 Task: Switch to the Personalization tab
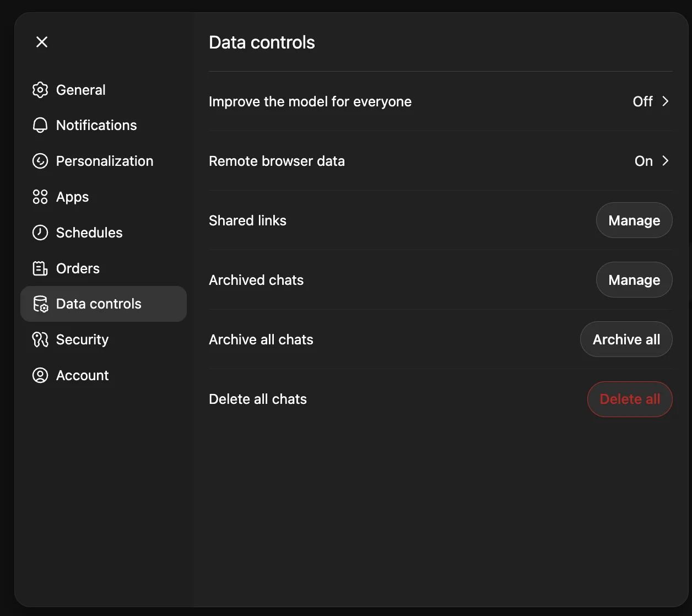click(x=104, y=161)
